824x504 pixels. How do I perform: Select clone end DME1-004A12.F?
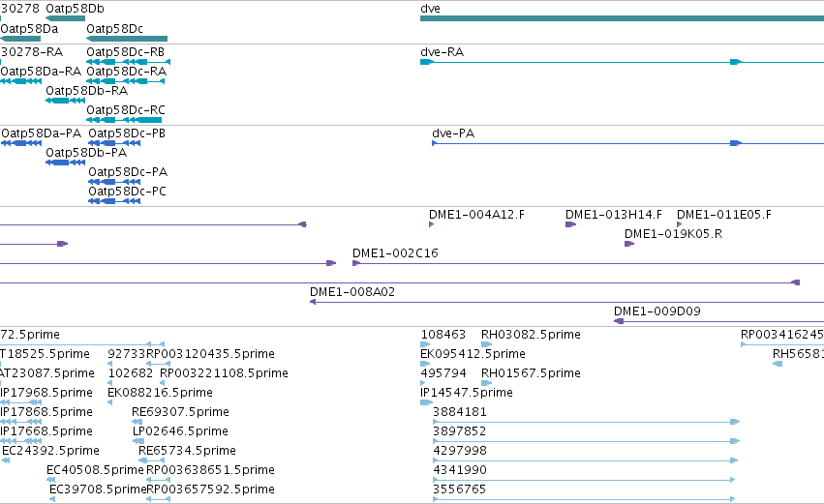[476, 215]
